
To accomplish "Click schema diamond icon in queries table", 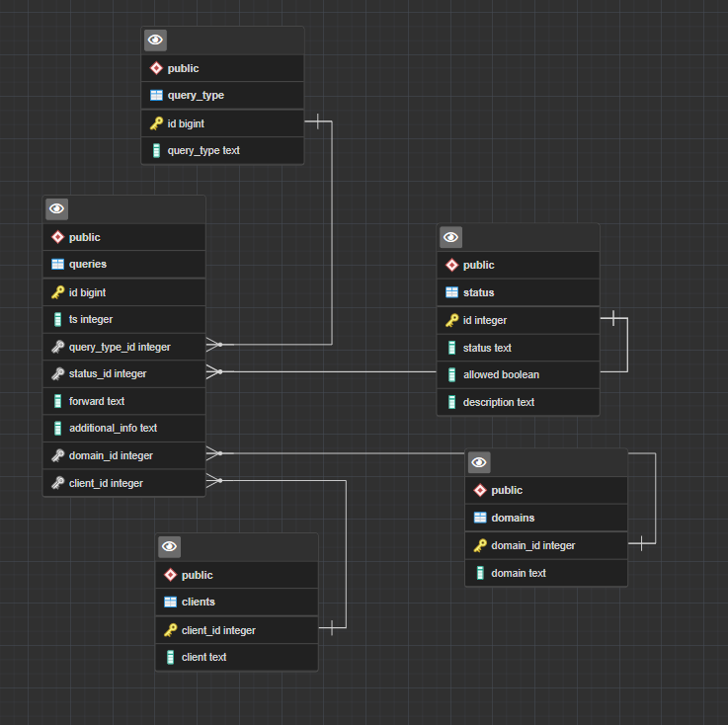I will 57,237.
